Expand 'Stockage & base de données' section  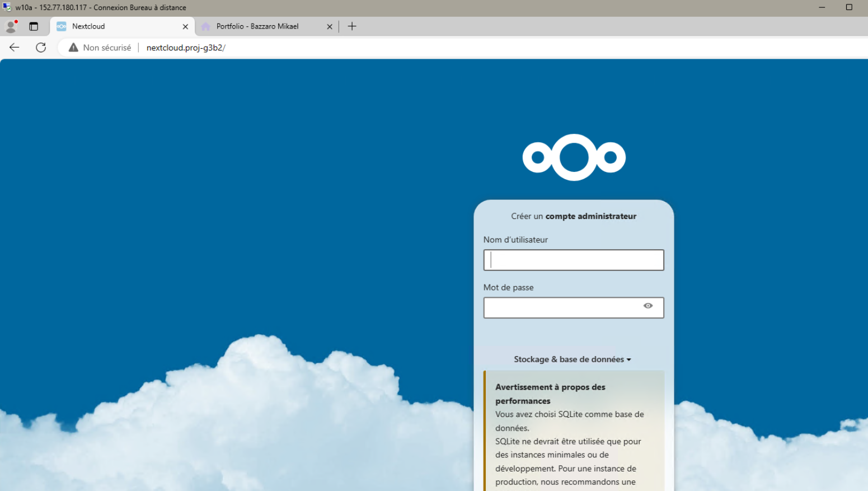coord(572,359)
